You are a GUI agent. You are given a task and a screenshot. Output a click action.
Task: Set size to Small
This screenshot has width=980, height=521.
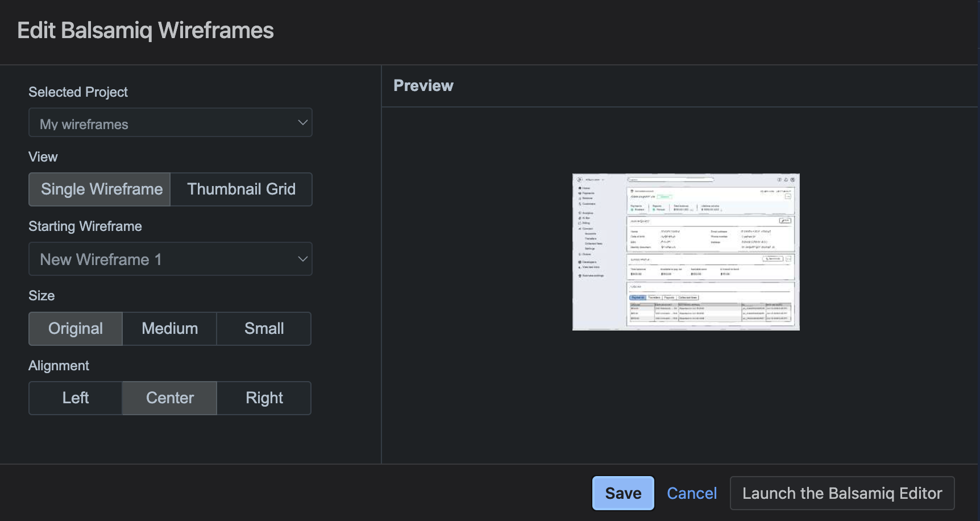(x=264, y=329)
